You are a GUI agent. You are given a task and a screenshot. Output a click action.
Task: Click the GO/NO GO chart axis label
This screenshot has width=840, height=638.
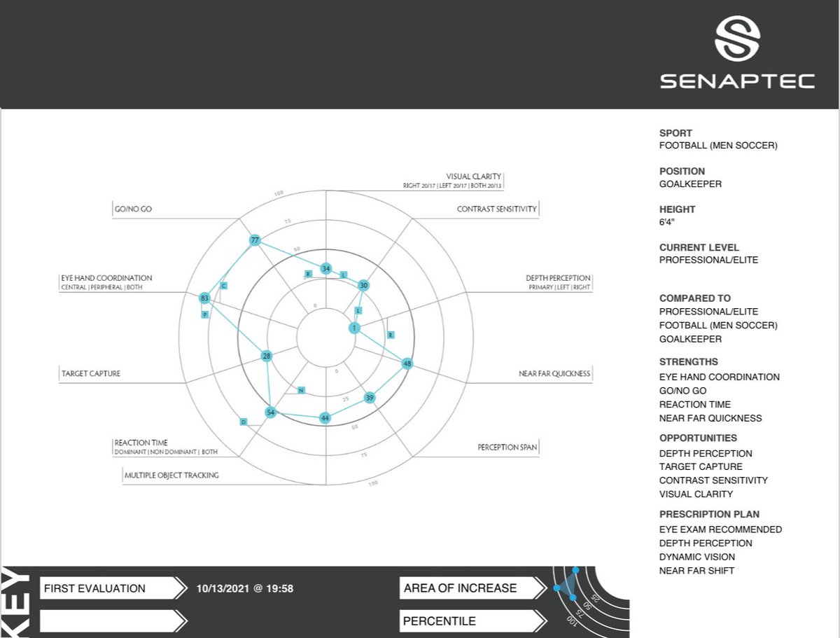(133, 209)
